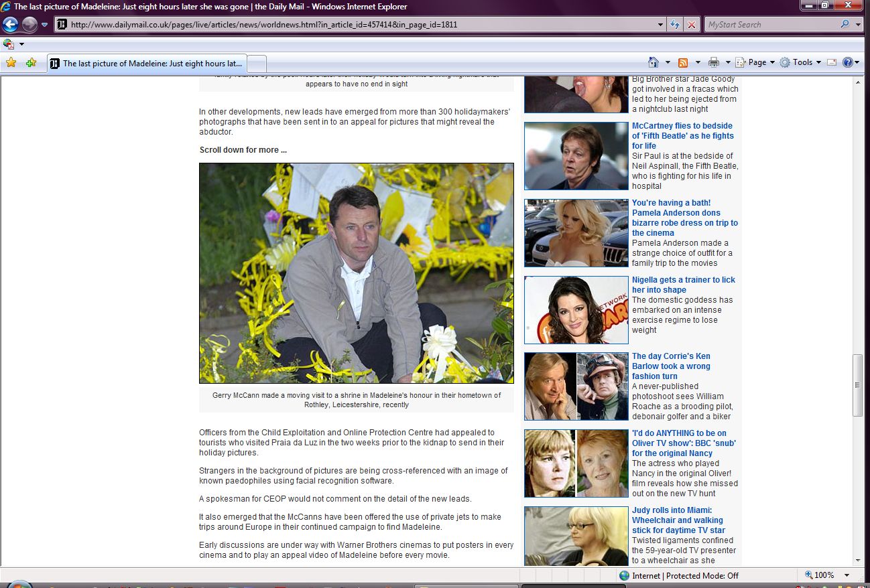Expand the recent pages dropdown arrow
This screenshot has width=870, height=588.
tap(45, 25)
